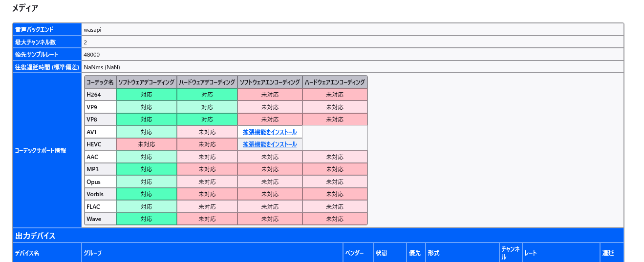The width and height of the screenshot is (644, 262).
Task: Click the メディア section heading
Action: point(25,8)
